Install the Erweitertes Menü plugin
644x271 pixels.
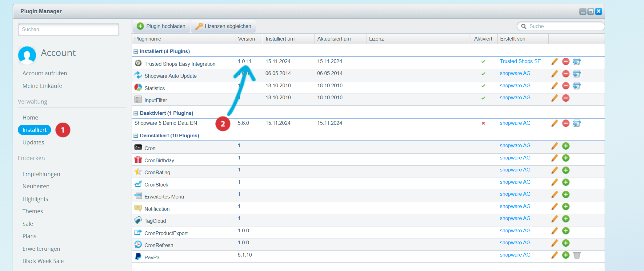tap(566, 194)
